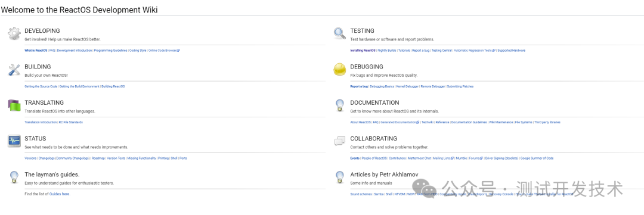Open the Wiki Maintenance link
Viewport: 644px width, 215px height.
(501, 122)
